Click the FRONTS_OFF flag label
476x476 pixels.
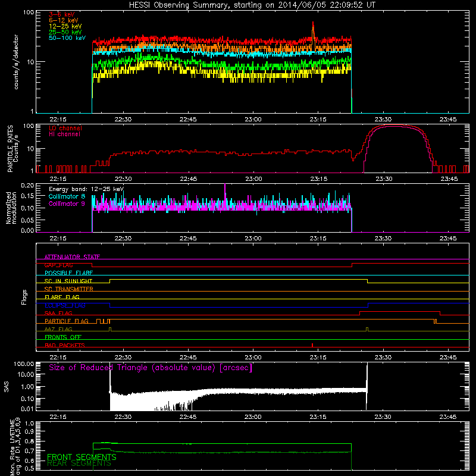point(63,337)
